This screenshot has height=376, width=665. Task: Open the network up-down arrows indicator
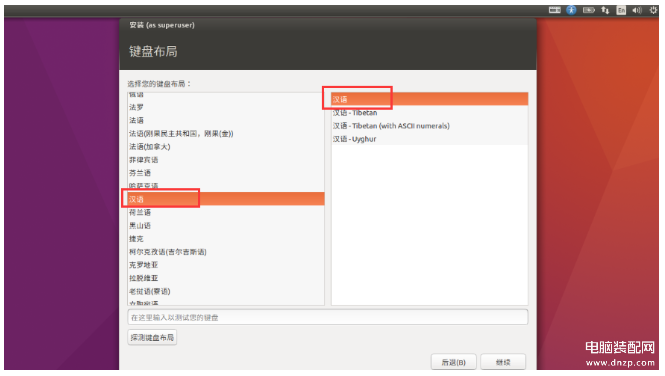click(x=605, y=10)
